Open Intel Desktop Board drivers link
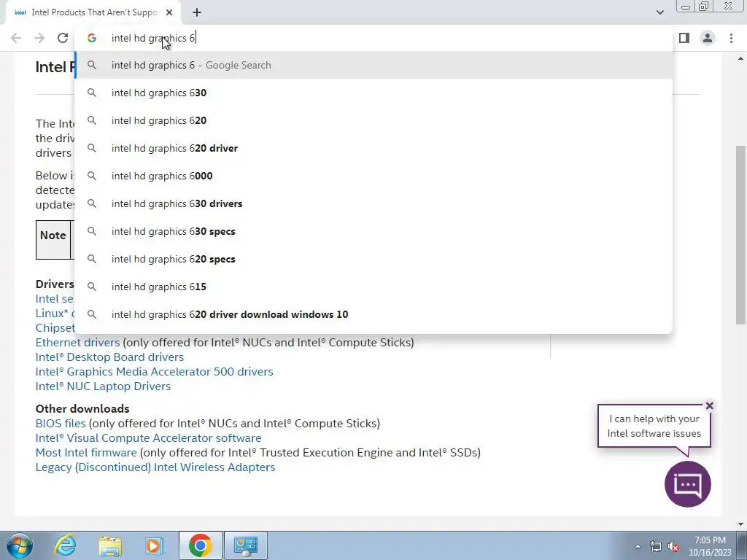 [109, 357]
